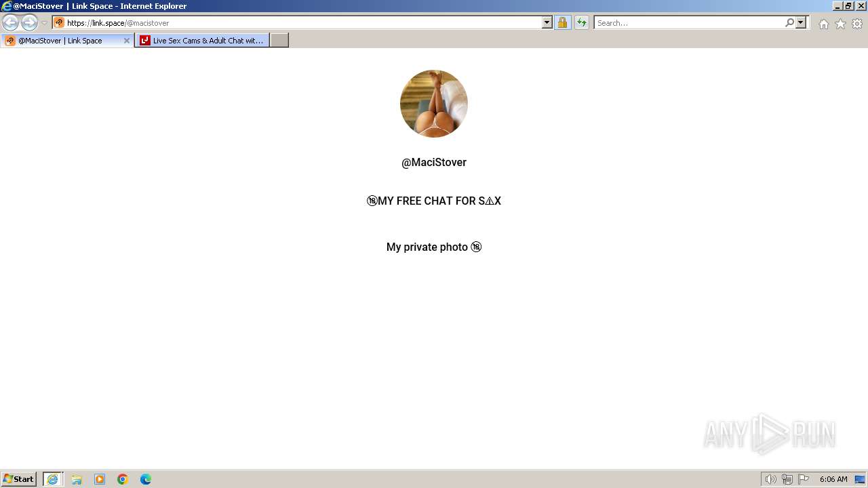Go back with the browser Back arrow
The width and height of the screenshot is (868, 488).
tap(10, 22)
